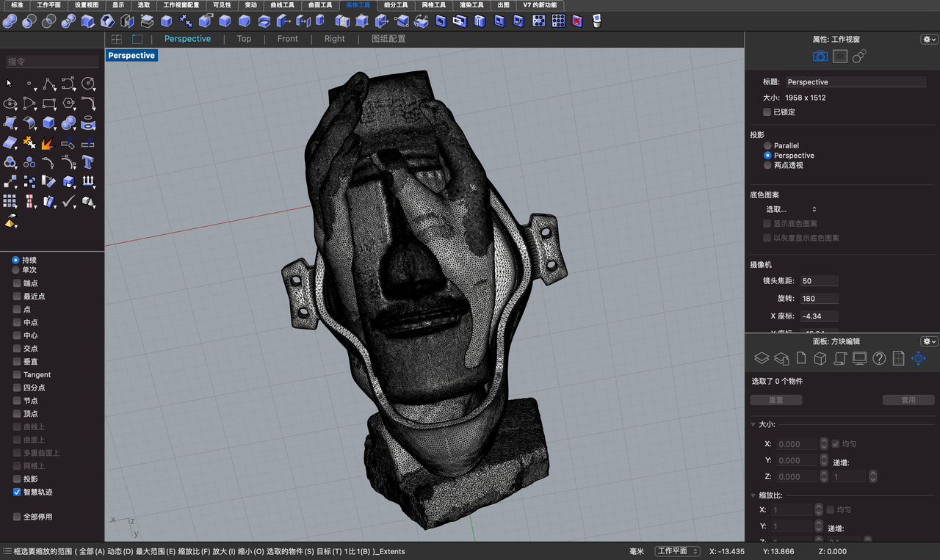Select the 两点透视 projection radio button
This screenshot has height=560, width=940.
(767, 165)
